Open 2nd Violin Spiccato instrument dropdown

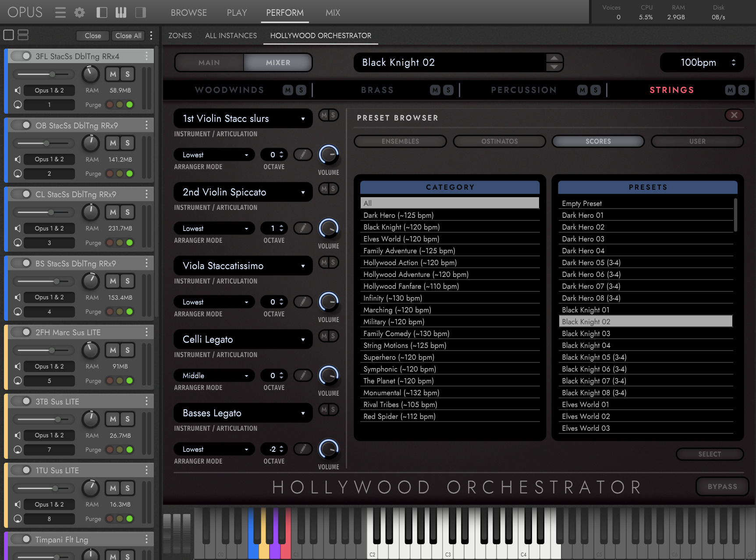coord(243,192)
